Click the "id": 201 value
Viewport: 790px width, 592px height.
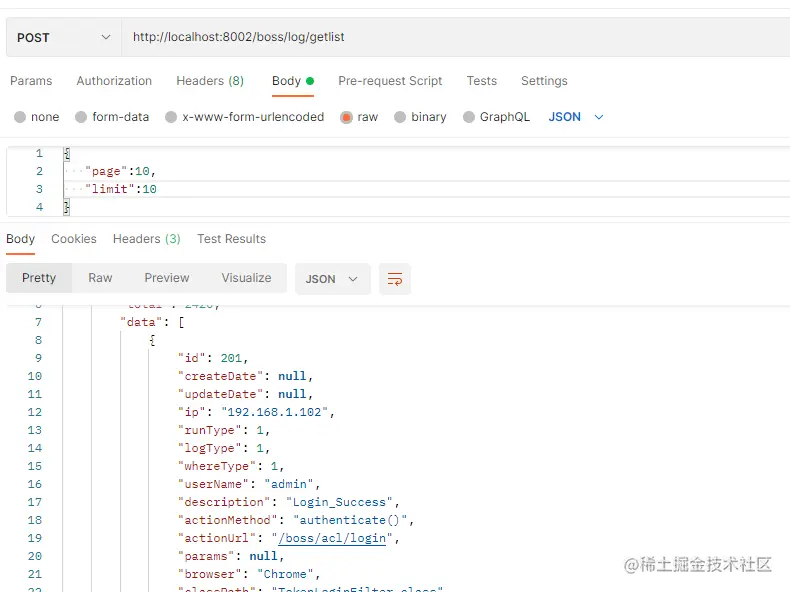pyautogui.click(x=231, y=358)
